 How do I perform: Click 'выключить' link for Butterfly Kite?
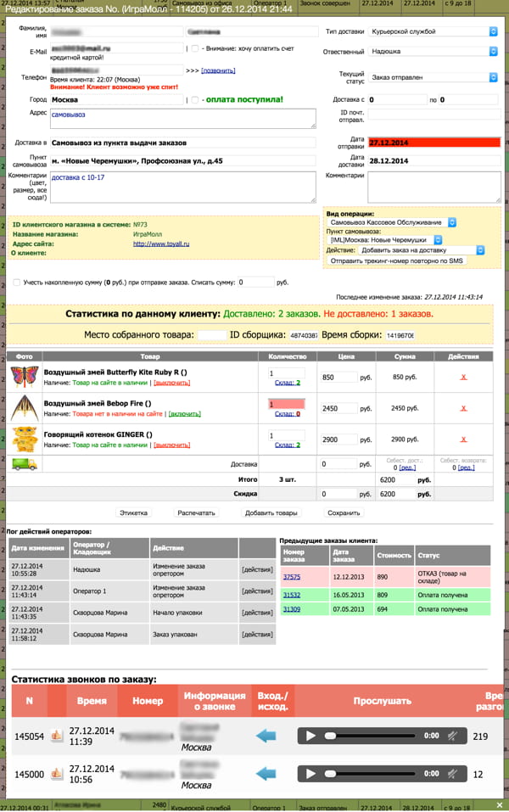(x=172, y=383)
